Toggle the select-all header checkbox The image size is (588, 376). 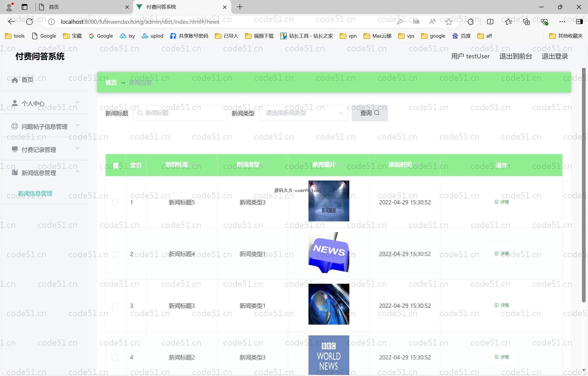point(116,166)
